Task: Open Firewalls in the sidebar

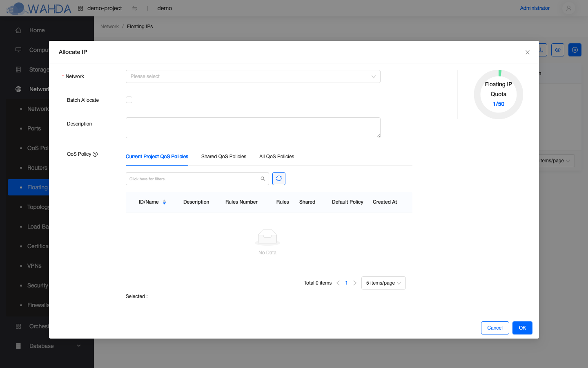Action: [38, 305]
